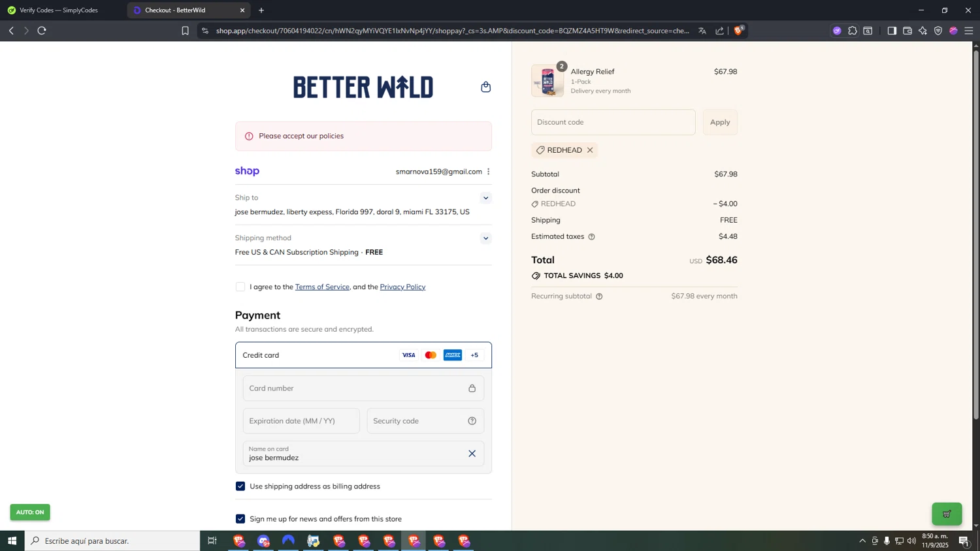The width and height of the screenshot is (980, 551).
Task: Remove the REDHEAD discount code
Action: point(590,150)
